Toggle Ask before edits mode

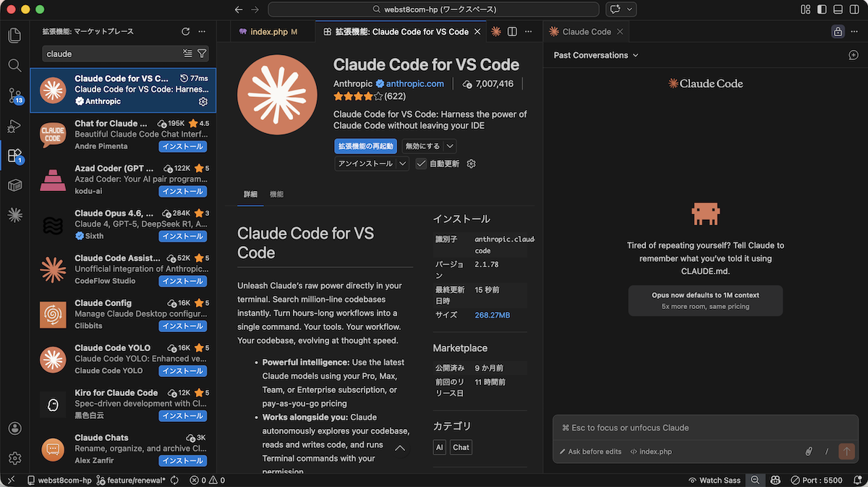590,452
